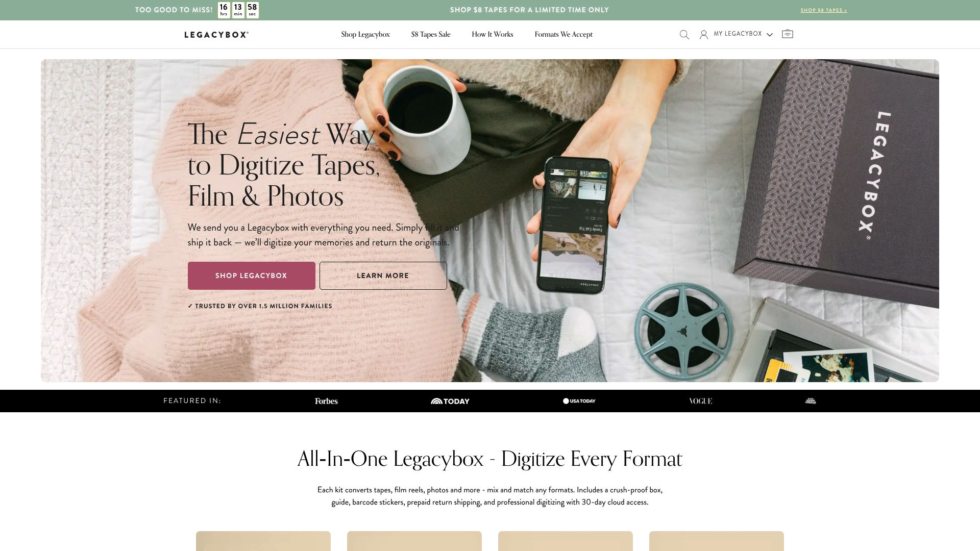Go to $8 Tapes Sale page
The image size is (980, 551).
pyautogui.click(x=431, y=35)
